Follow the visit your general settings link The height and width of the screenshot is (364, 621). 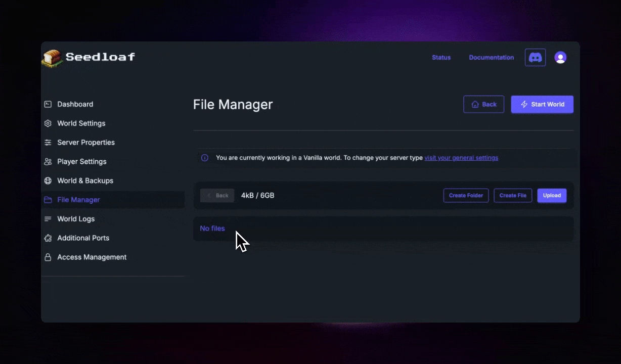pyautogui.click(x=461, y=158)
